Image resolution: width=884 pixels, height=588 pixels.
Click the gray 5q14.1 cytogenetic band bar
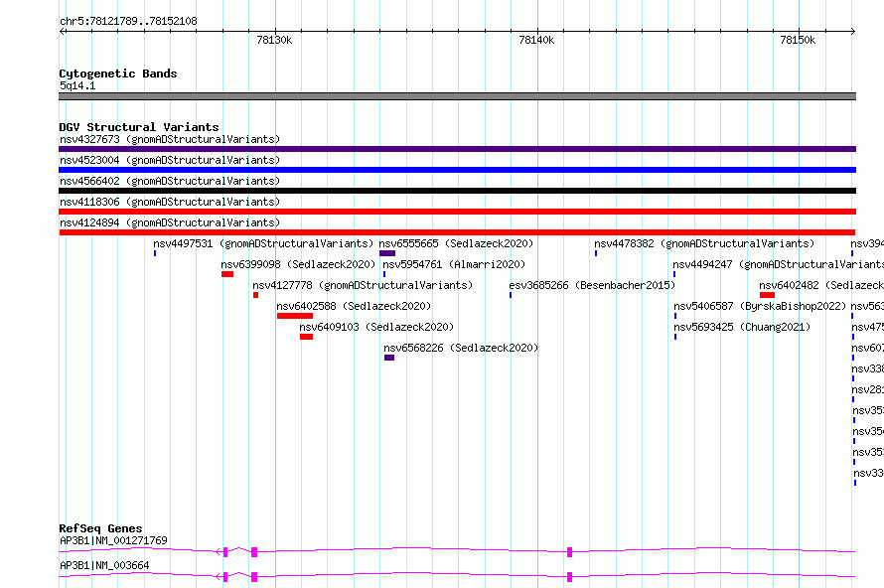(457, 96)
